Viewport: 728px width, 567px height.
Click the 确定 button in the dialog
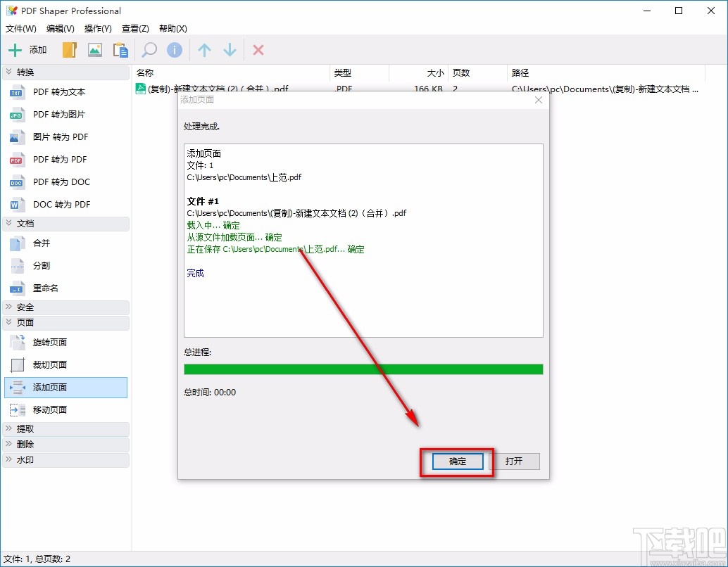[456, 461]
